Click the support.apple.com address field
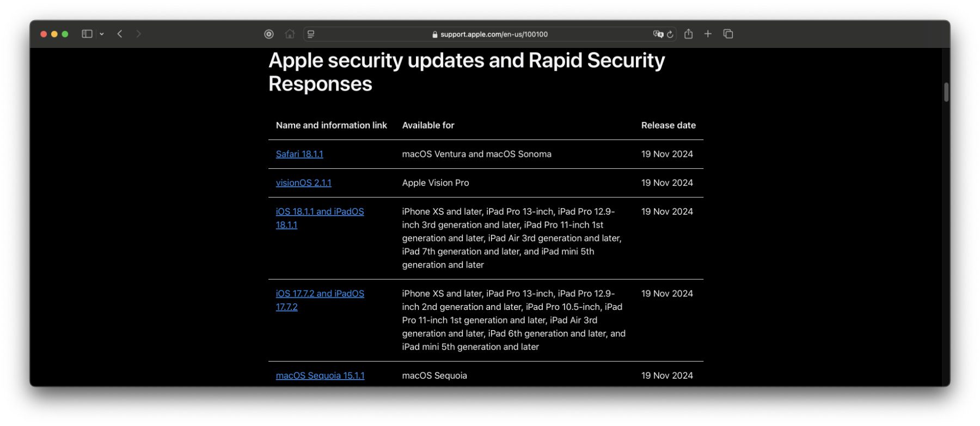 pyautogui.click(x=490, y=34)
